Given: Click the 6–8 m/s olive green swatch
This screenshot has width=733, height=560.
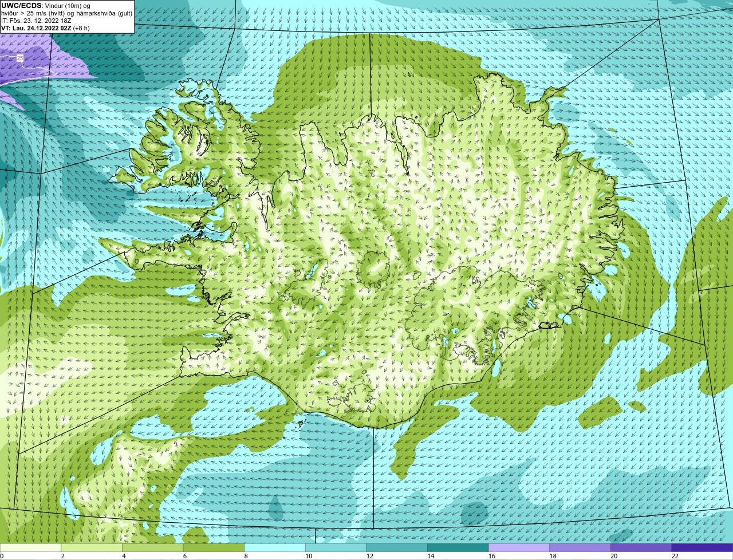Looking at the screenshot, I should tap(214, 547).
